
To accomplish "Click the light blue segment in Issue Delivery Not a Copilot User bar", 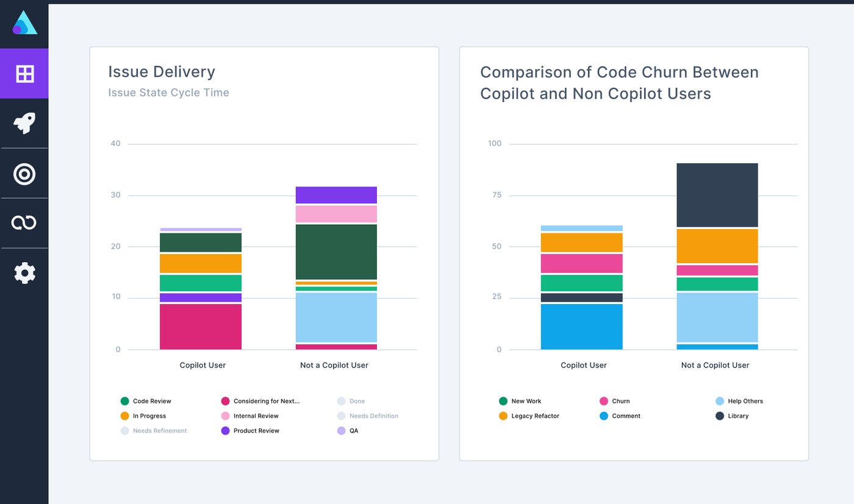I will (x=336, y=318).
